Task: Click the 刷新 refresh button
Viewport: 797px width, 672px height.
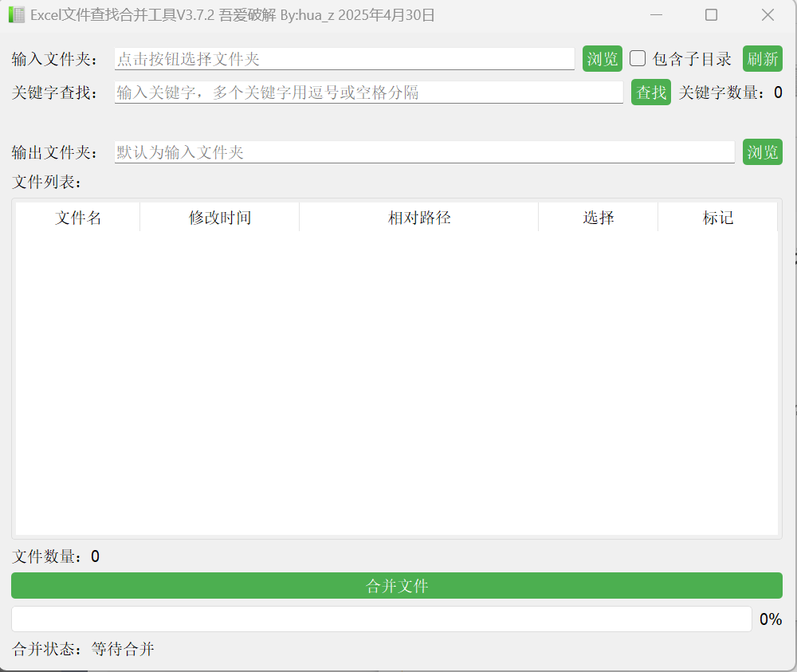Action: coord(762,59)
